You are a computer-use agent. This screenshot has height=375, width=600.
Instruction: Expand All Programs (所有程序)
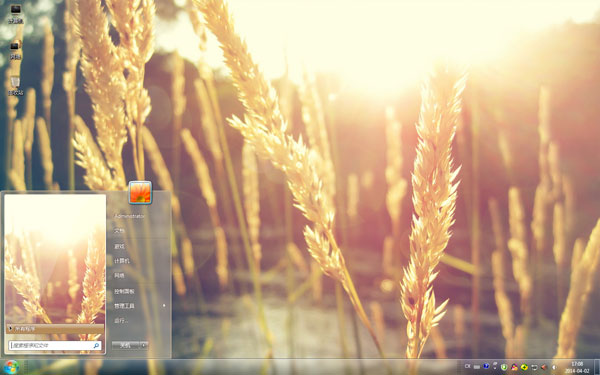click(55, 329)
